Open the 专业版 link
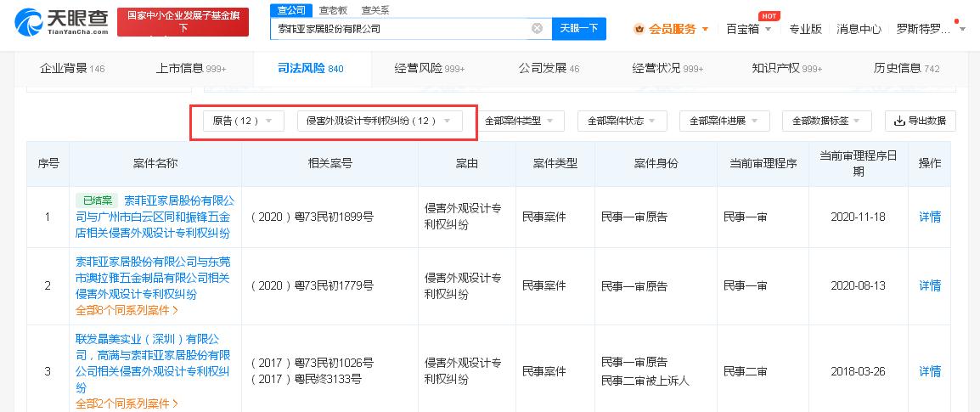The image size is (980, 412). 805,29
